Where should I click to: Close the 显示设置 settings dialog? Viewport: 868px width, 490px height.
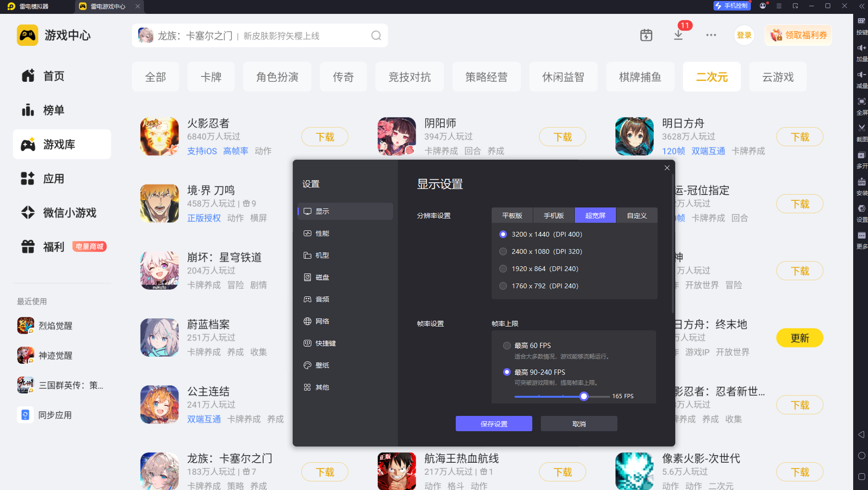[667, 168]
